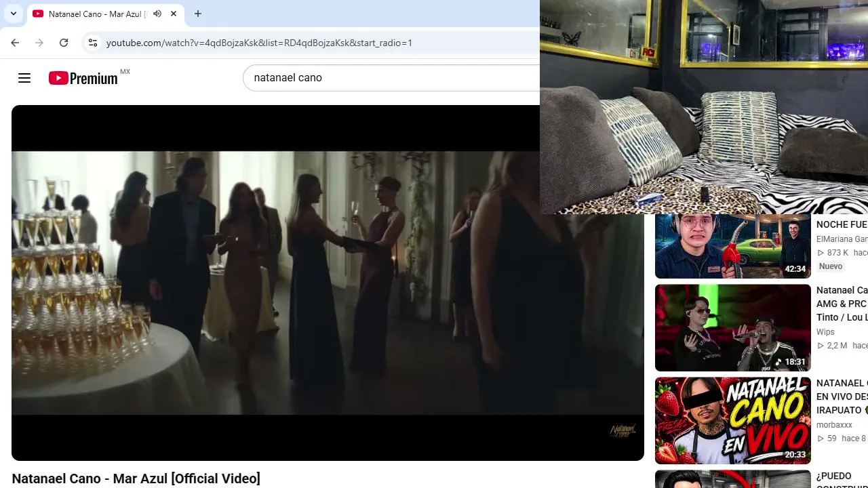Screen dimensions: 868x488
Task: Click the Nuevo badge
Action: click(x=831, y=266)
